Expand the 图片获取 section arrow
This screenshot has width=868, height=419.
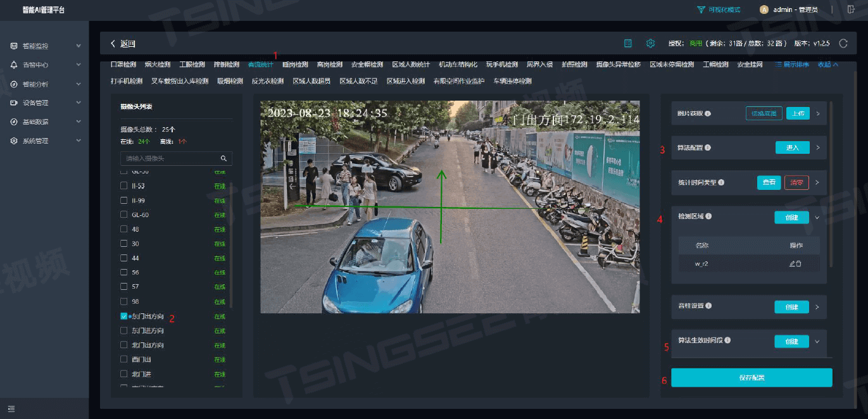(817, 114)
